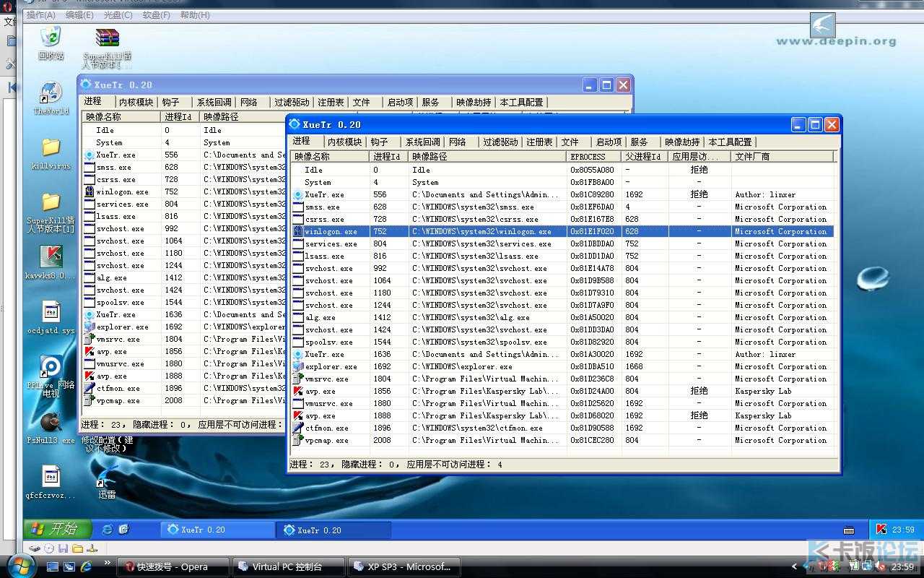This screenshot has height=578, width=924.
Task: Switch to 系统回调 tab in front XueTr window
Action: click(x=422, y=142)
